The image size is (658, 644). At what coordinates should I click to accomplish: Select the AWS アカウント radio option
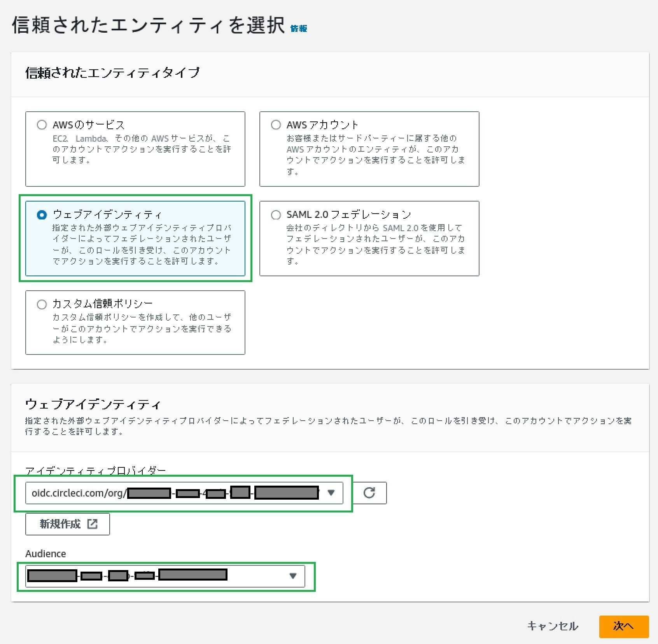(x=276, y=125)
